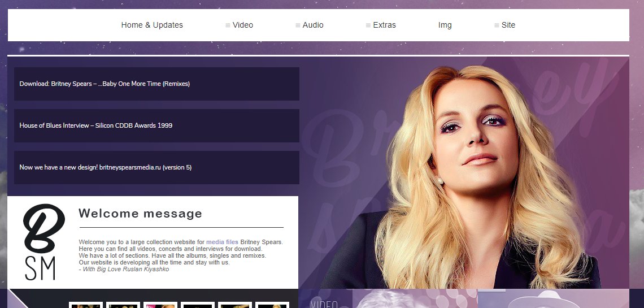Open the Home & Updates menu item
644x308 pixels.
coord(152,25)
